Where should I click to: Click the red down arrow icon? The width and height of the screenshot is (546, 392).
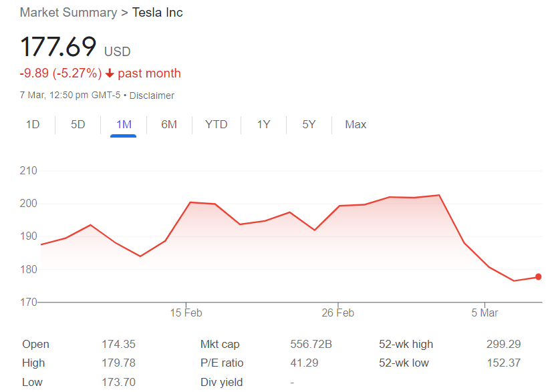coord(110,73)
